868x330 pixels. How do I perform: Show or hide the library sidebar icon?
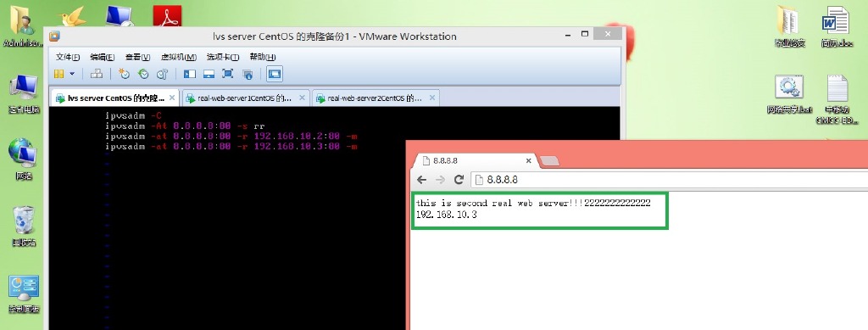point(190,74)
